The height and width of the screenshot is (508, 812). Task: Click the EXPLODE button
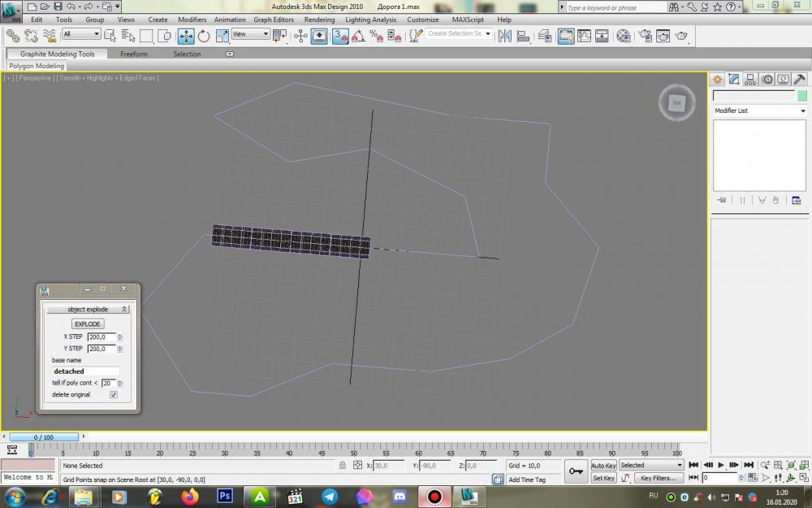coord(88,324)
